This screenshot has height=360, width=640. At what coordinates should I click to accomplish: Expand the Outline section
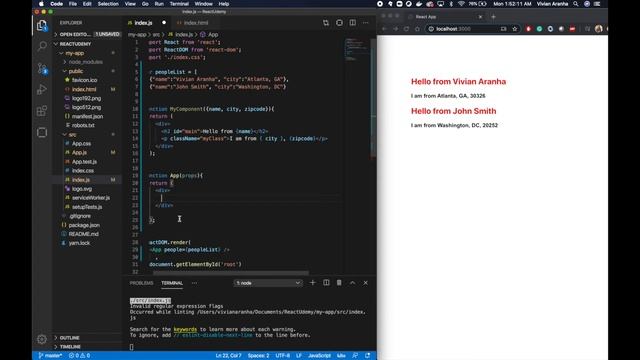point(87,338)
